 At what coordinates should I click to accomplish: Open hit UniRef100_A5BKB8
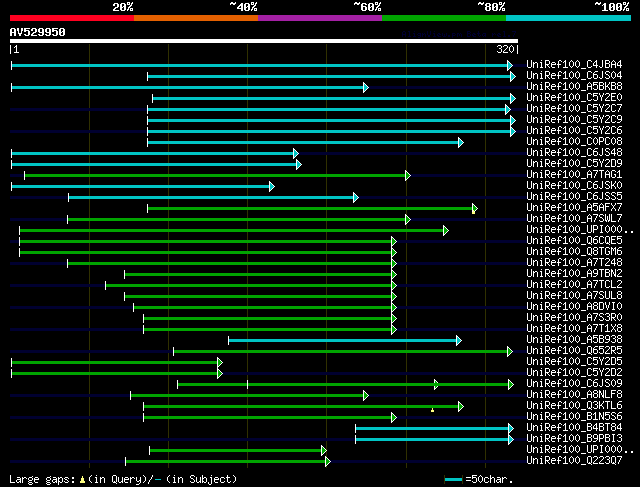574,87
